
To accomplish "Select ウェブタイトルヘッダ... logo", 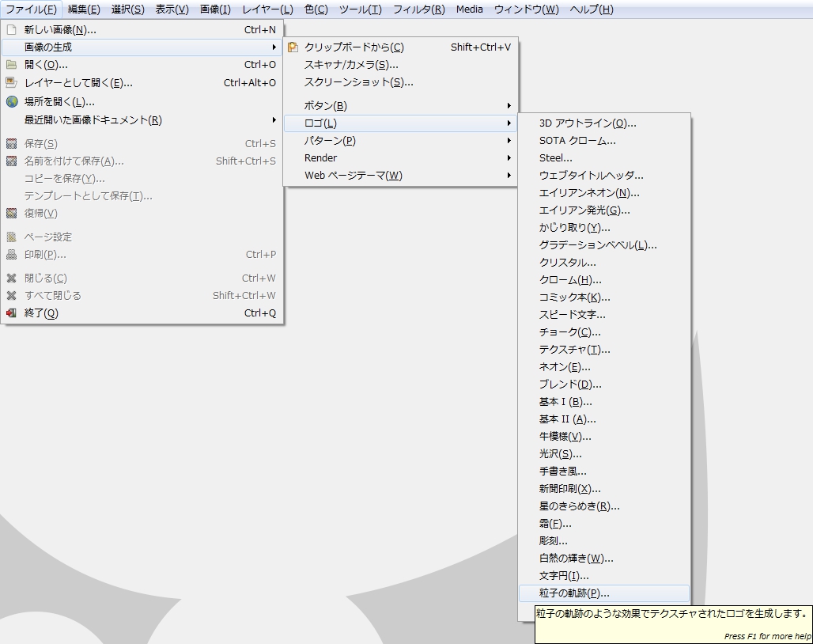I will pos(604,176).
